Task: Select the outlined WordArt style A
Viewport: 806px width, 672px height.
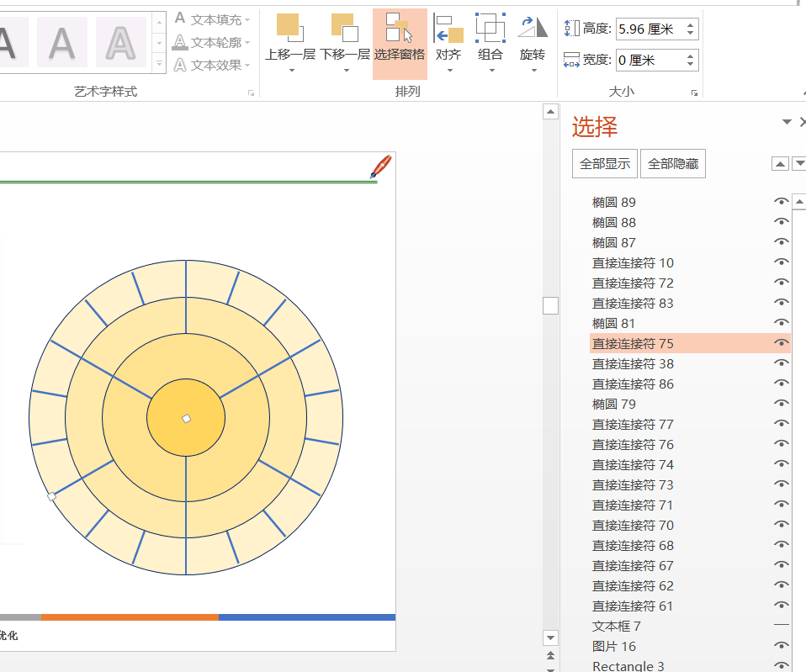Action: (121, 42)
